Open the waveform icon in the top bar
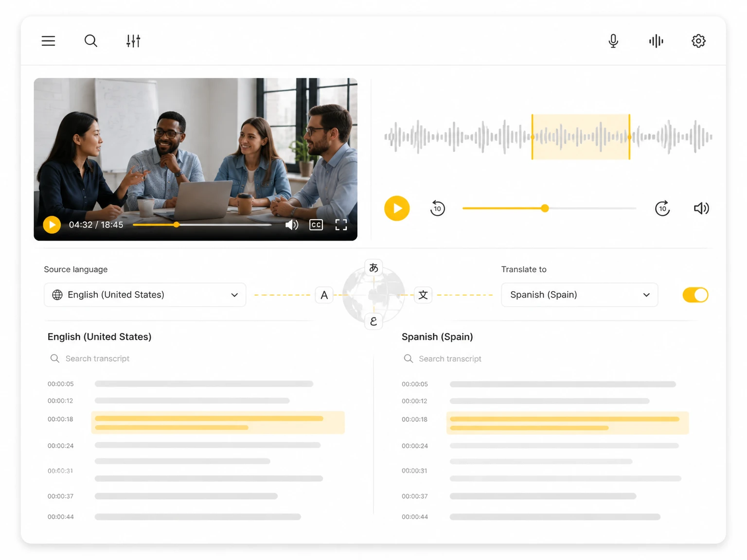 click(656, 41)
